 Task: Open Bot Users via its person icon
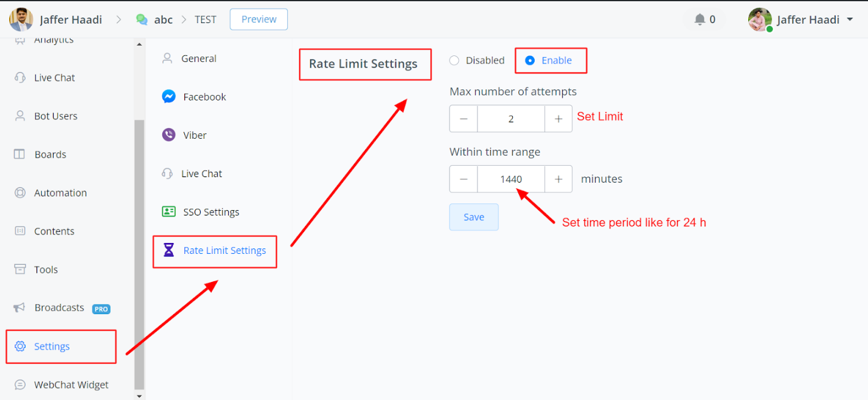click(x=20, y=116)
